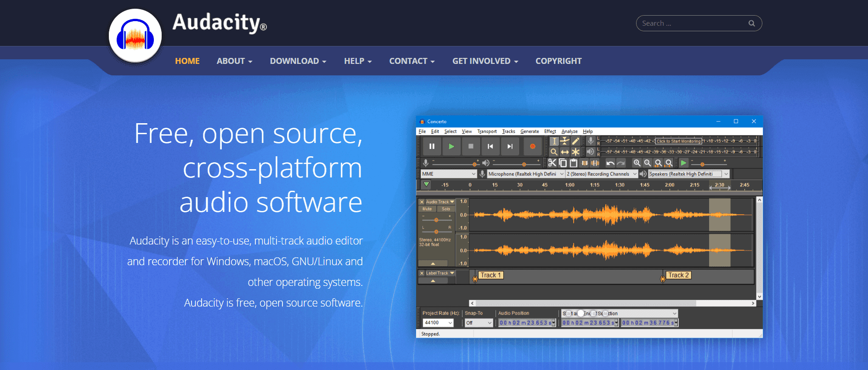This screenshot has height=370, width=868.
Task: Select the Selection (I-beam) tool
Action: 554,141
